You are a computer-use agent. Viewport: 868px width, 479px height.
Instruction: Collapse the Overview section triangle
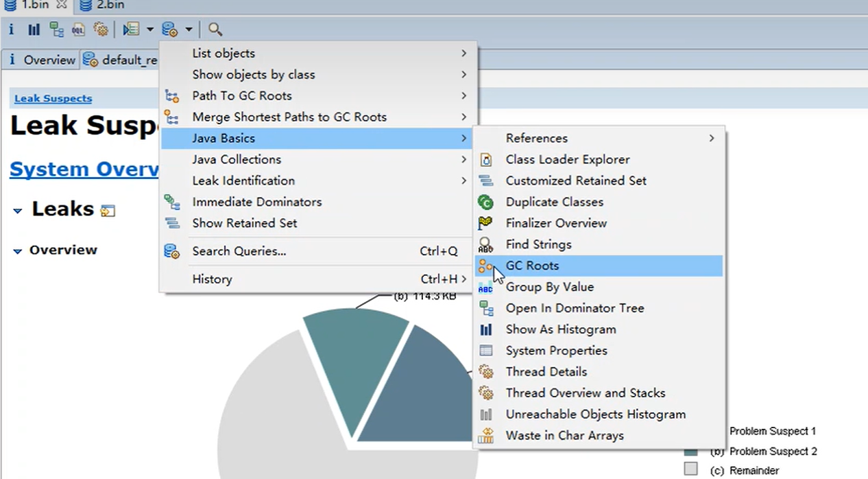point(18,251)
